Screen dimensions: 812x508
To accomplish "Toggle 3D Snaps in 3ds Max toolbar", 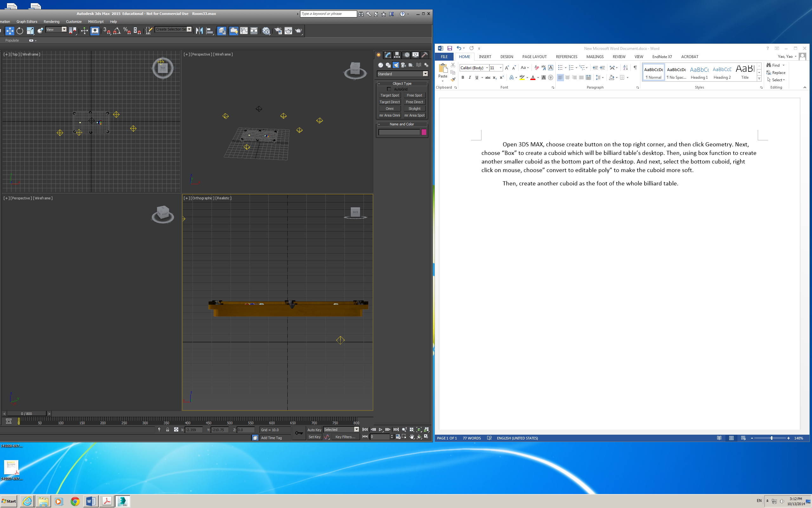I will (x=107, y=31).
